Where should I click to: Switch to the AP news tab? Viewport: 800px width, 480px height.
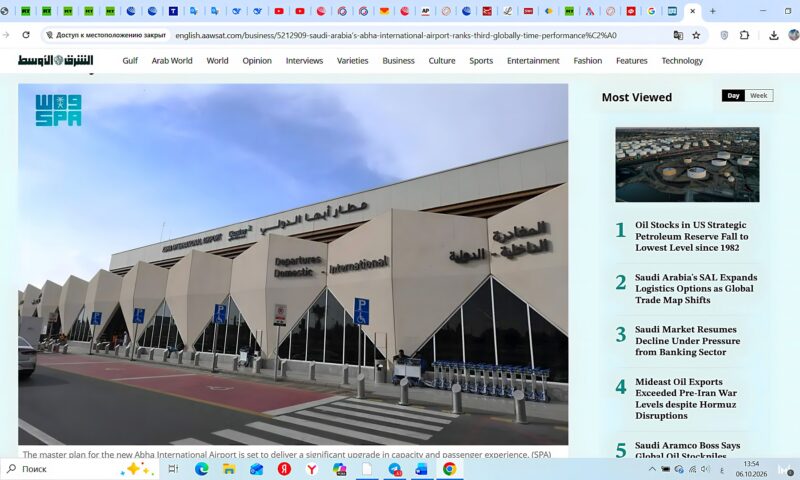[426, 11]
